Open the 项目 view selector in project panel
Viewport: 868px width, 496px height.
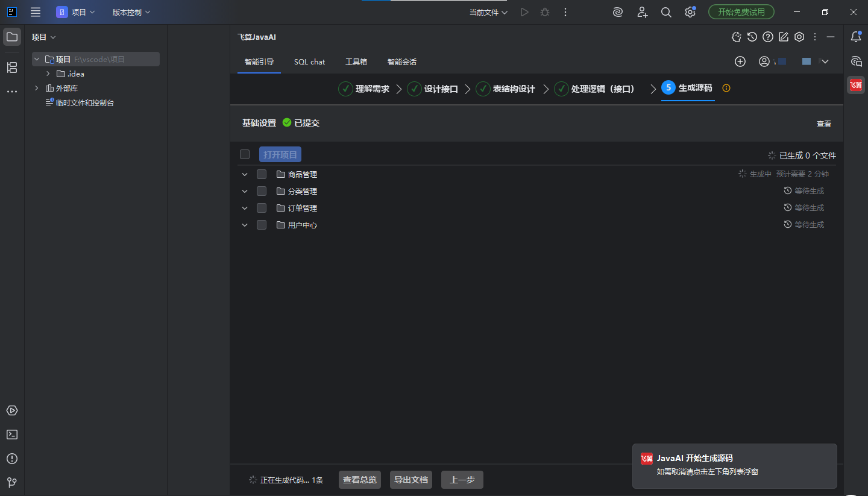tap(44, 37)
